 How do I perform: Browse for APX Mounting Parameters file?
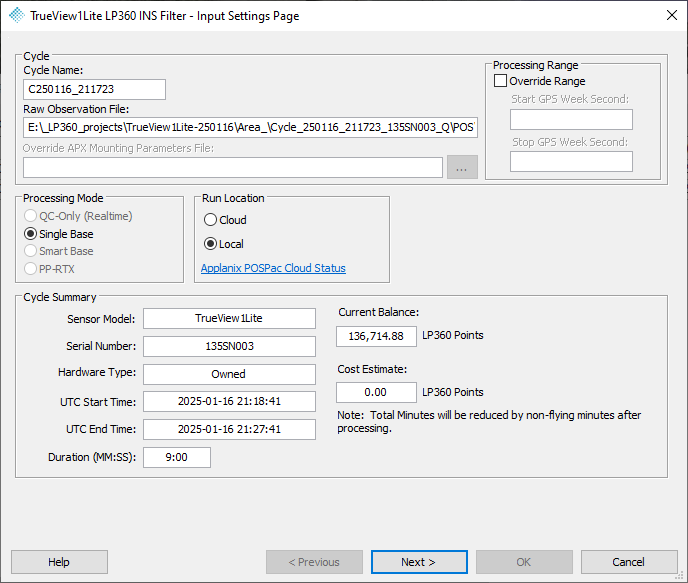[x=462, y=167]
